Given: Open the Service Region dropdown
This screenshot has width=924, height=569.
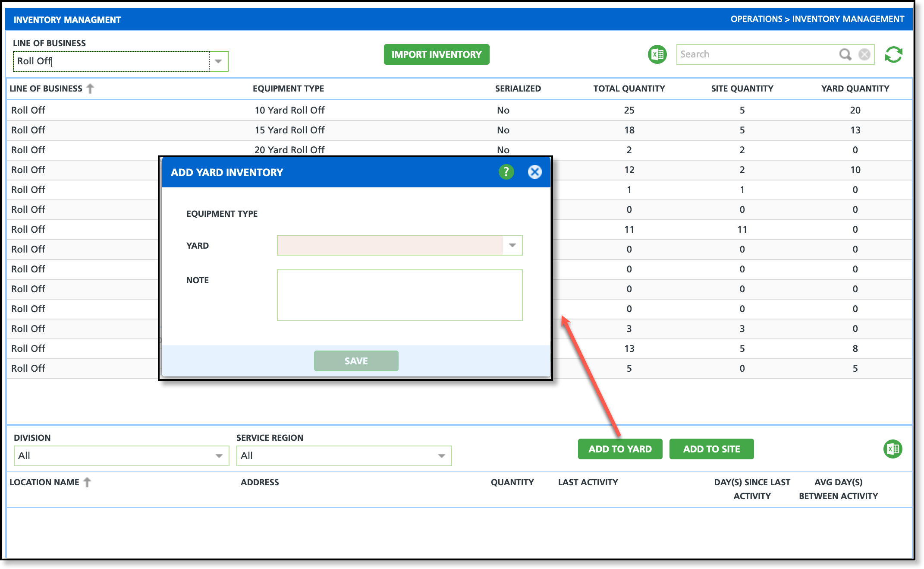Looking at the screenshot, I should (441, 456).
